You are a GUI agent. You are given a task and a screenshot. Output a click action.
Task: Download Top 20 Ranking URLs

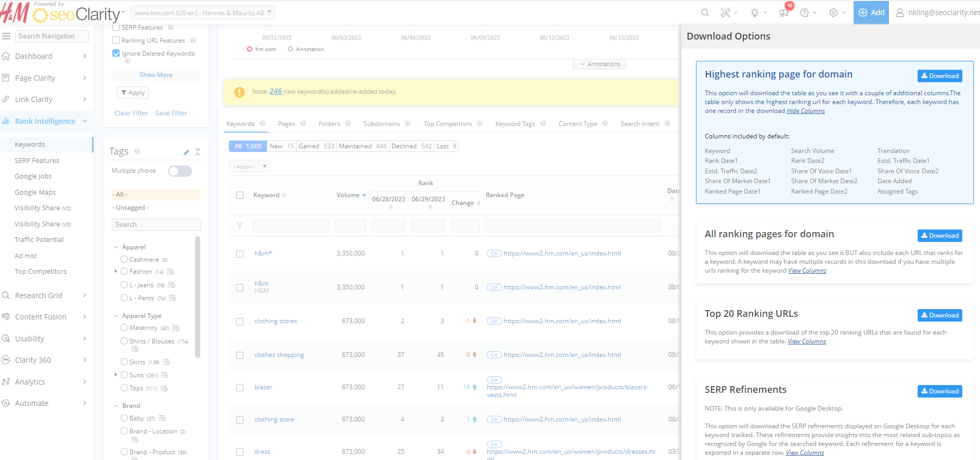tap(939, 315)
